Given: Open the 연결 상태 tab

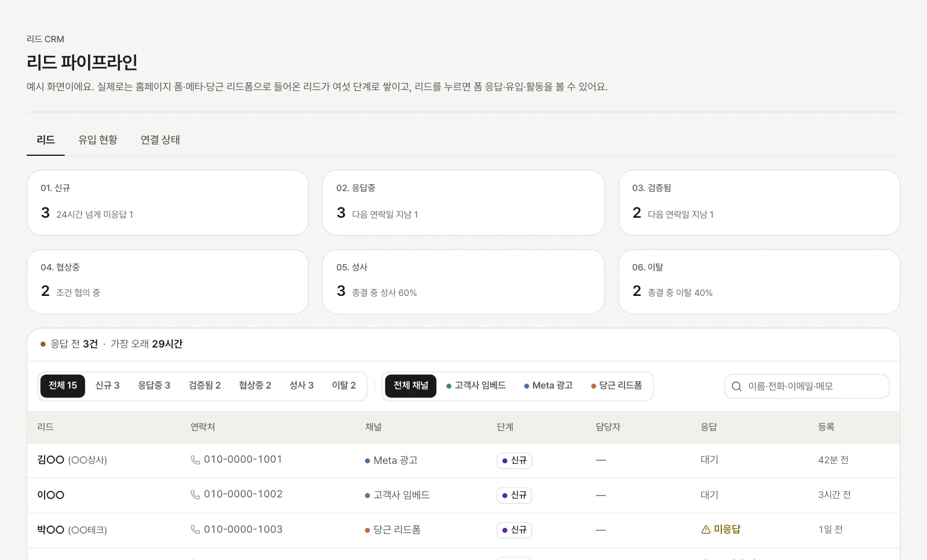Looking at the screenshot, I should click(x=160, y=140).
